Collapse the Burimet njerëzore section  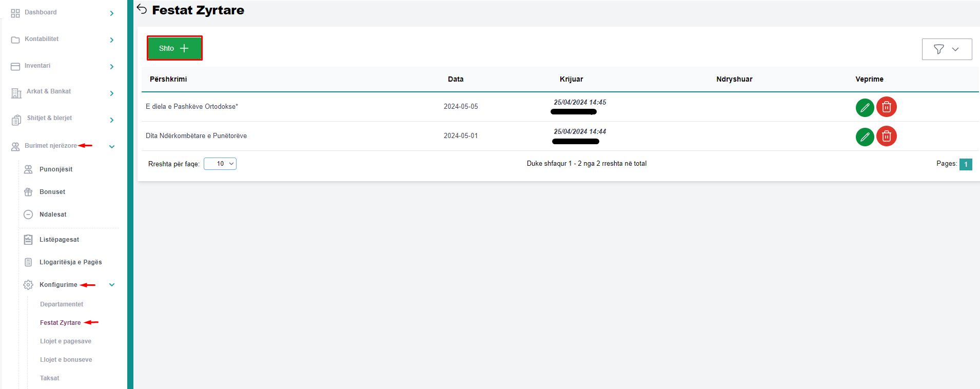(111, 147)
